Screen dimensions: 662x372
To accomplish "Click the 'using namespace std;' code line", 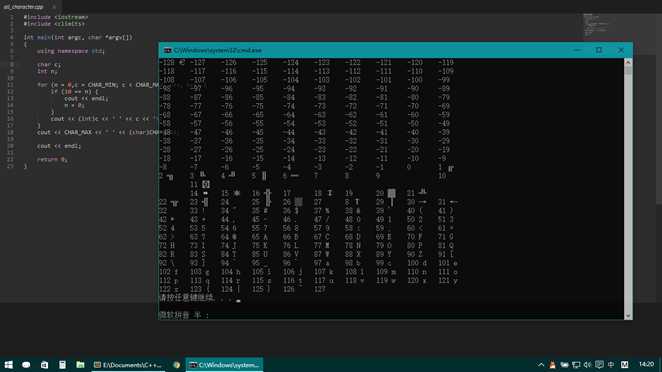I will 71,51.
